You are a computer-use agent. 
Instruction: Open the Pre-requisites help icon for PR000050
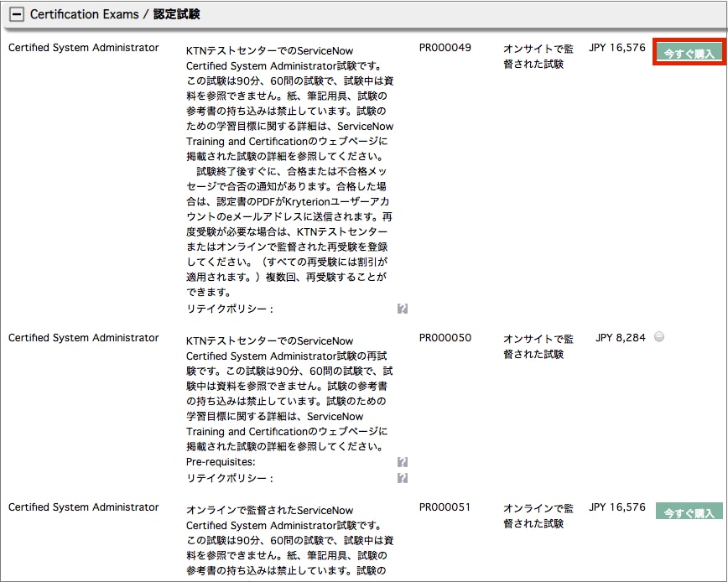tap(403, 462)
